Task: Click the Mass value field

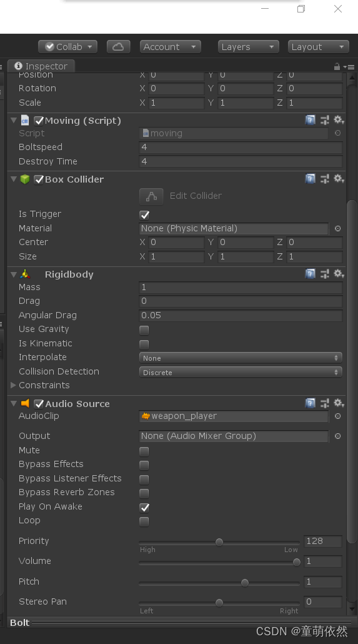Action: (241, 287)
